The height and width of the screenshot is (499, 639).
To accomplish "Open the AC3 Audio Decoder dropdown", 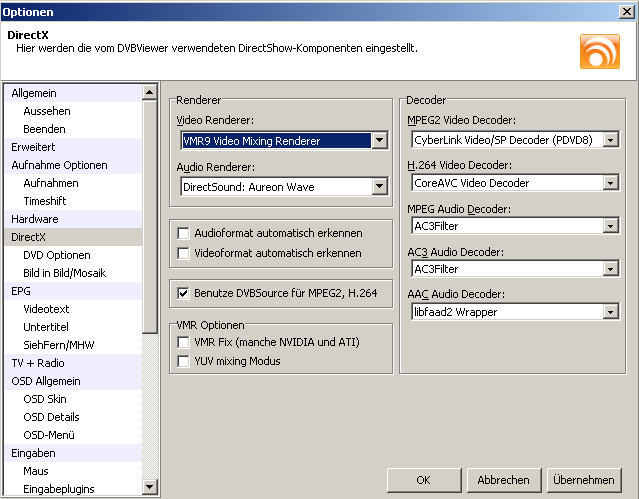I will (609, 269).
